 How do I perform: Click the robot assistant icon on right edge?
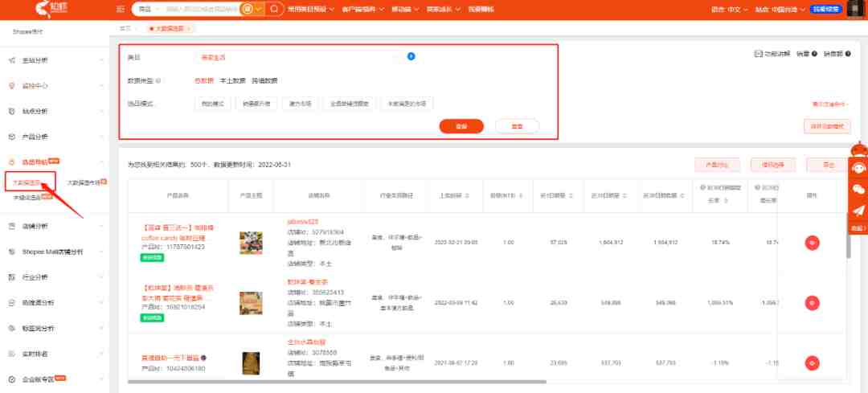click(858, 149)
